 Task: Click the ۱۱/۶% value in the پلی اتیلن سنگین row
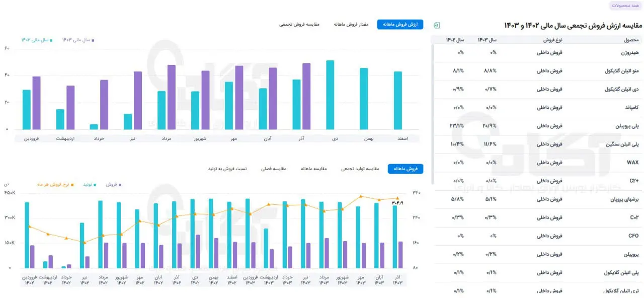click(490, 144)
